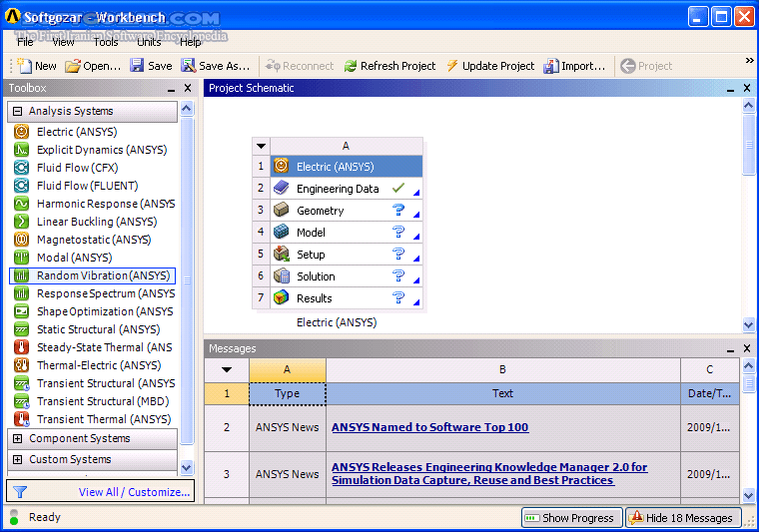Screen dimensions: 759x532
Task: Select the Modal (ANSYS) system icon
Action: (x=21, y=258)
